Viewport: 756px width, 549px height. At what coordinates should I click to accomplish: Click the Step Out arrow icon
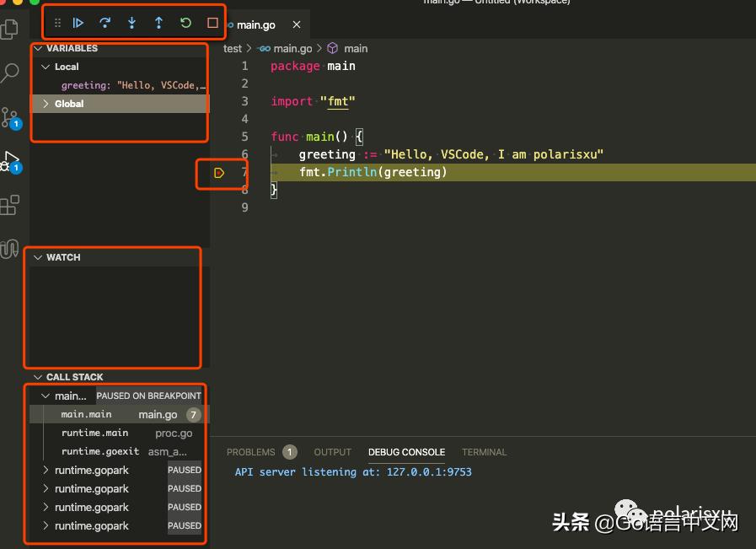tap(158, 24)
